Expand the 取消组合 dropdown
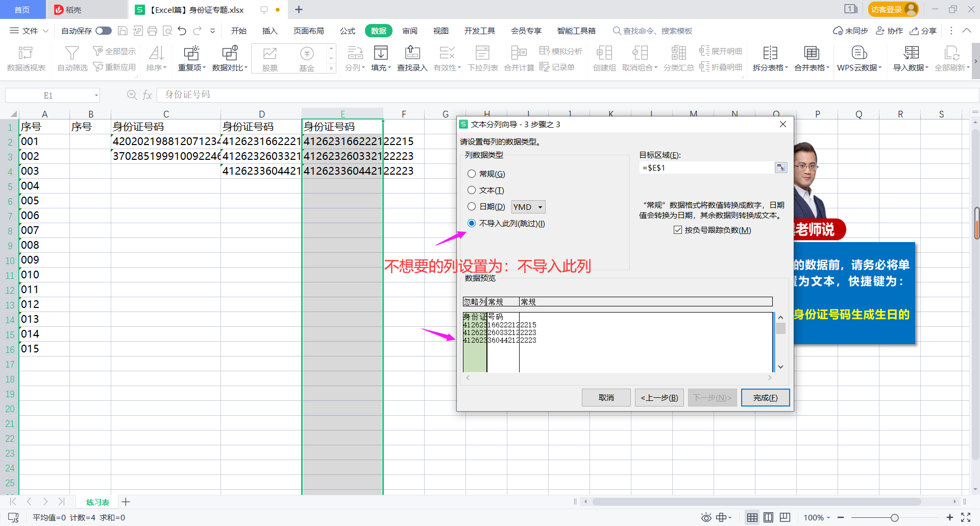Viewport: 980px width, 526px height. pos(655,68)
